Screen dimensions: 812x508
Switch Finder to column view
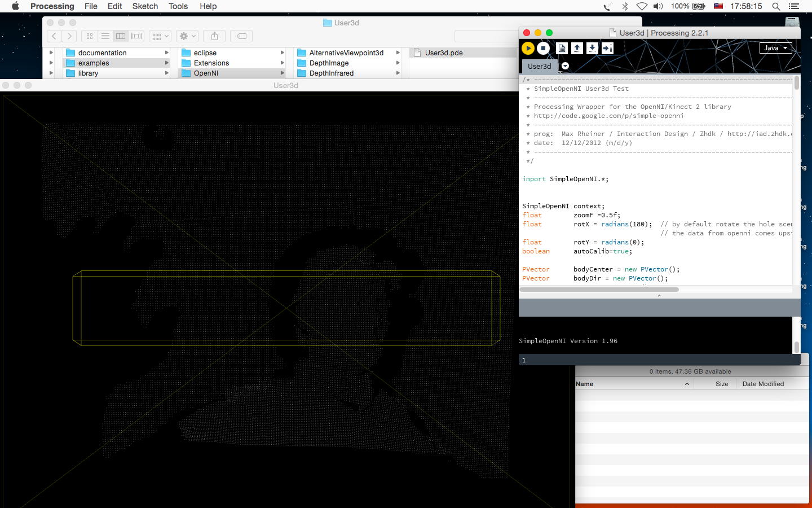coord(121,36)
